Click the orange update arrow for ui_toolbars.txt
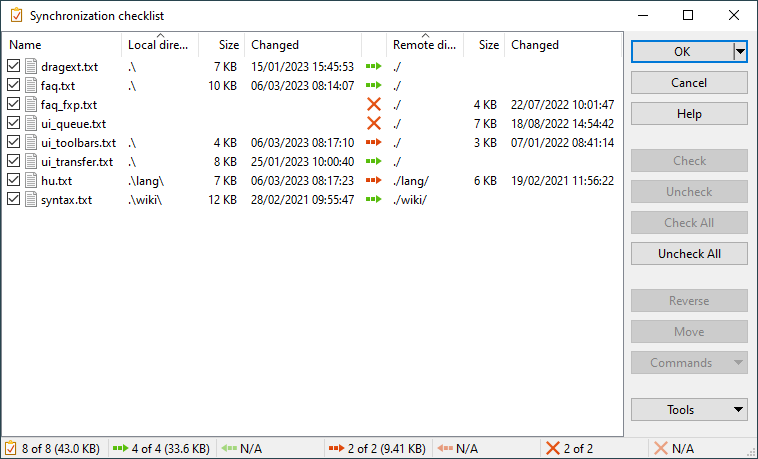Viewport: 758px width, 459px height. pos(374,143)
